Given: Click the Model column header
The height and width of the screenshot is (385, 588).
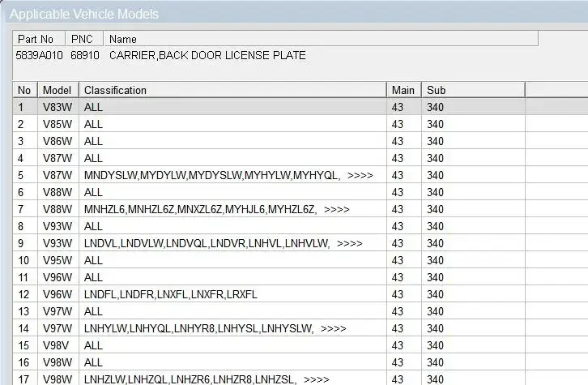Looking at the screenshot, I should (58, 90).
